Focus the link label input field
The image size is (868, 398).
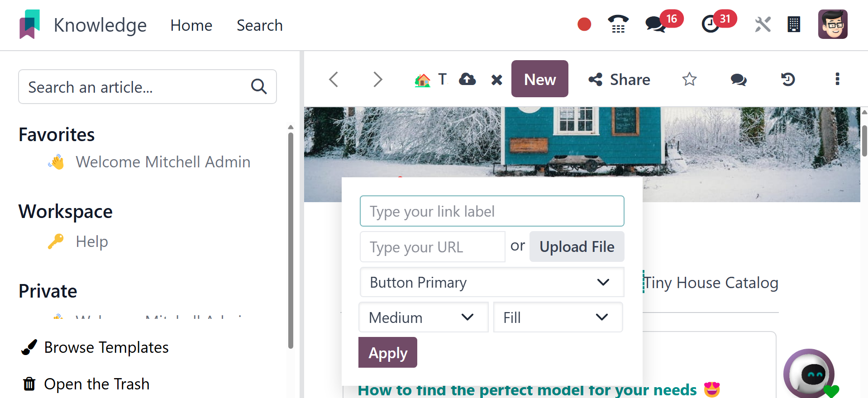[x=492, y=211]
